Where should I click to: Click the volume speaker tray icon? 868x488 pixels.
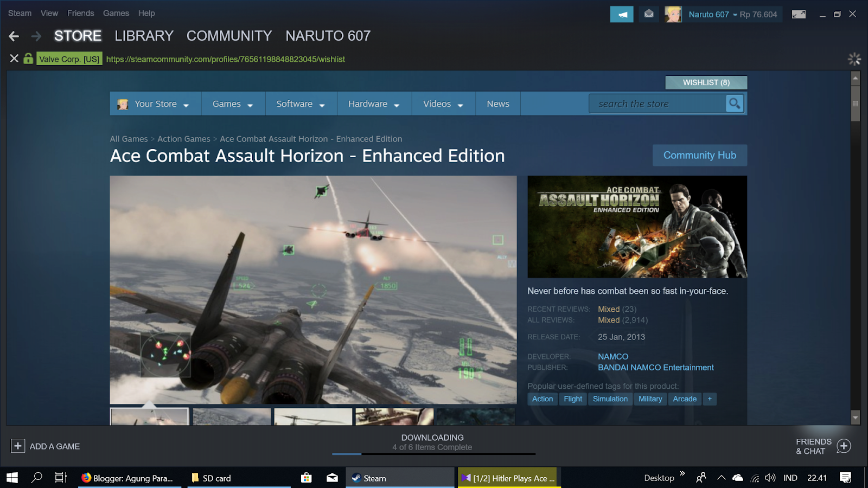(770, 478)
